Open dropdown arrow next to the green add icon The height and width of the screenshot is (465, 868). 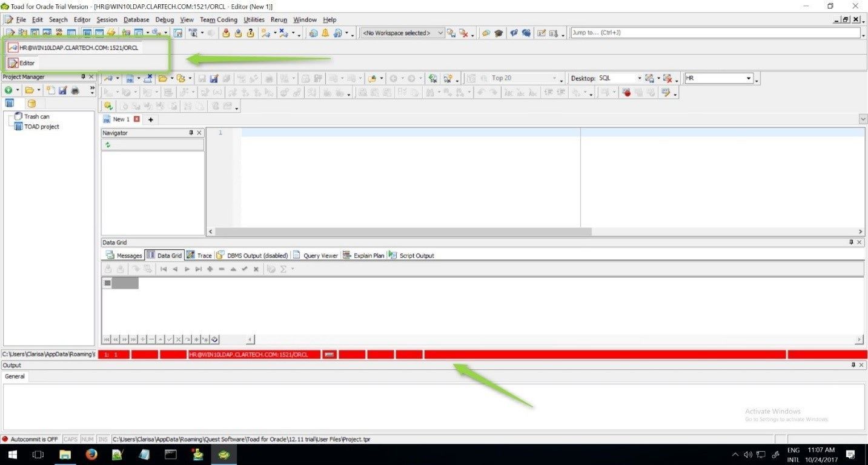(18, 90)
